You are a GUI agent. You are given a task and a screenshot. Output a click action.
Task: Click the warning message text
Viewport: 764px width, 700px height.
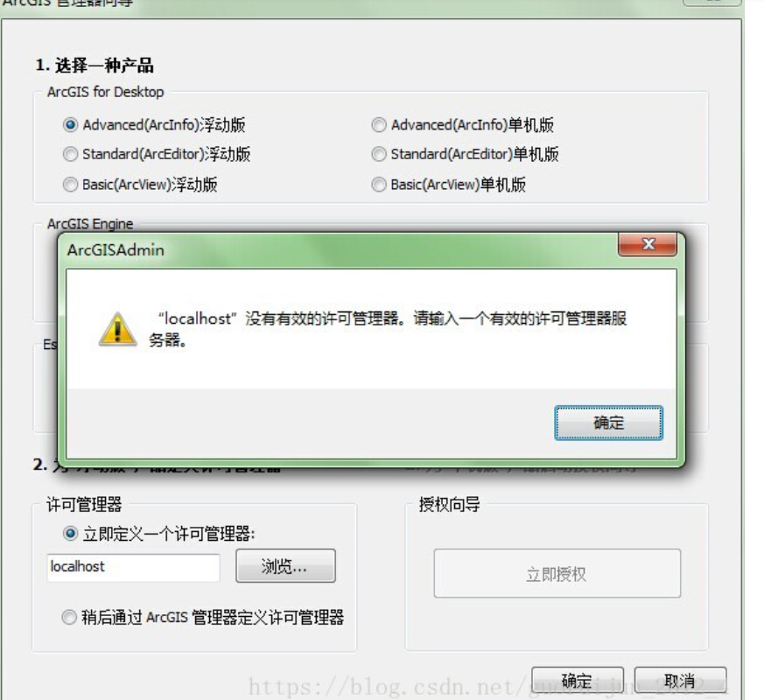tap(388, 329)
